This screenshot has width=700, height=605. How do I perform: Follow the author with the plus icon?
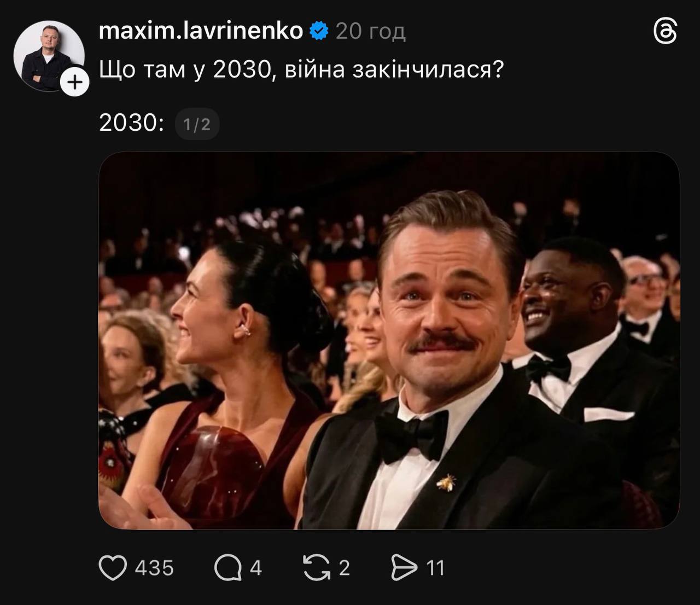75,82
